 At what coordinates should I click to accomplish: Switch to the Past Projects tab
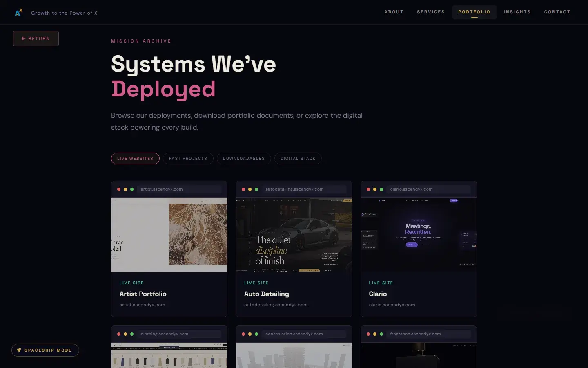point(188,158)
